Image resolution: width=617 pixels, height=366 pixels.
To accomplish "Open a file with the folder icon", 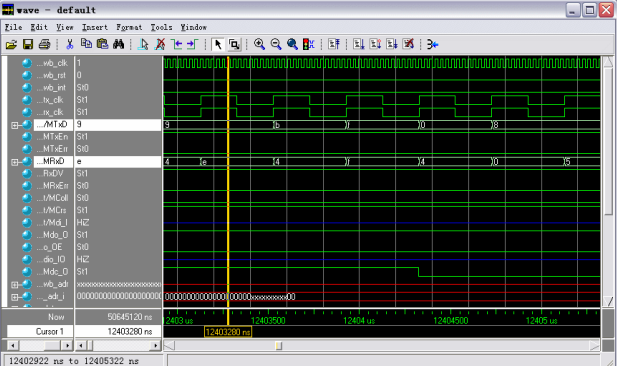I will 11,44.
